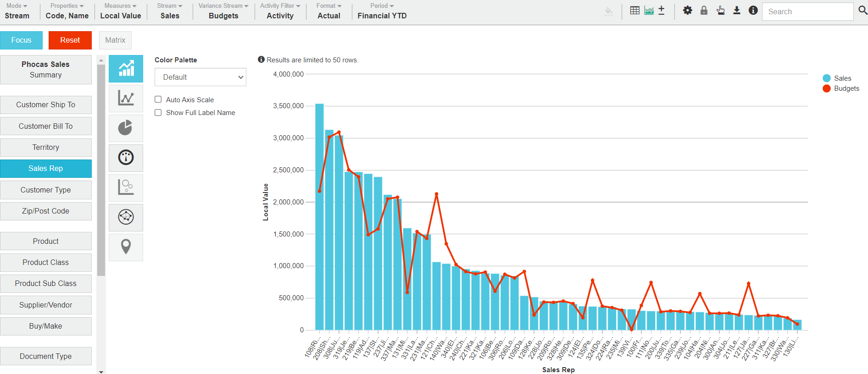
Task: Click inside the Search field
Action: [807, 11]
